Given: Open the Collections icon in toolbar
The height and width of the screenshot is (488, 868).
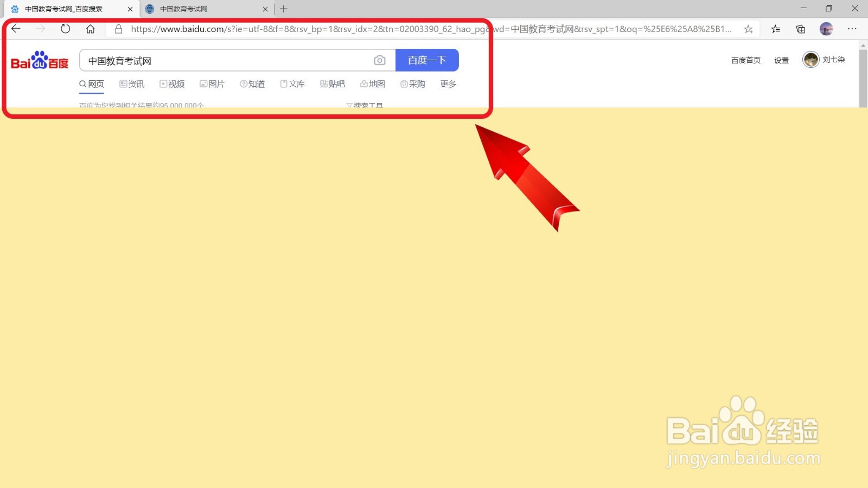Looking at the screenshot, I should click(x=801, y=29).
